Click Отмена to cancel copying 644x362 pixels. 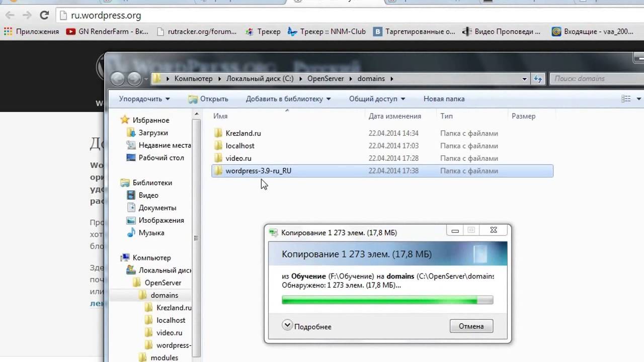[x=471, y=326]
